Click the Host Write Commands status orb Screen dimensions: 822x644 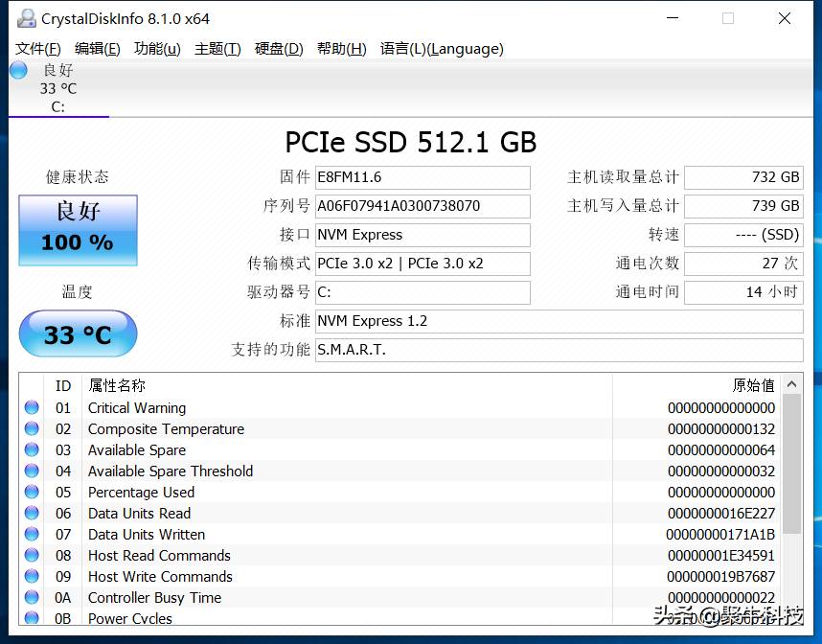pyautogui.click(x=32, y=577)
